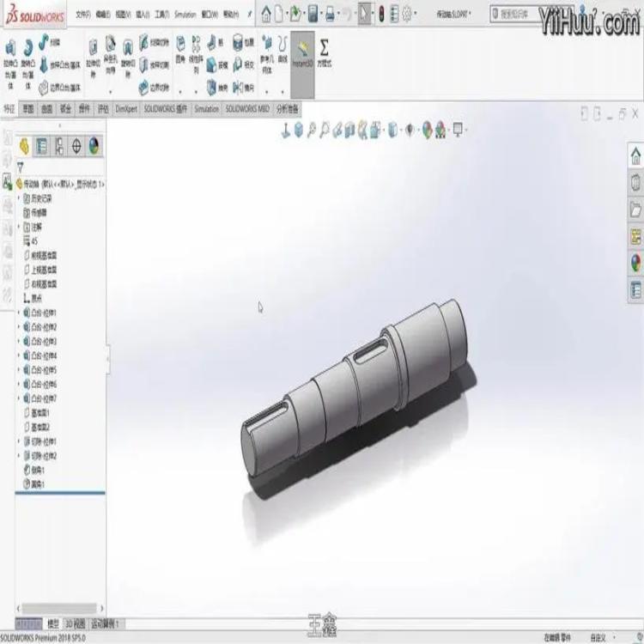Expand the 凸台-拉伸7 feature node
This screenshot has width=644, height=644.
[18, 398]
